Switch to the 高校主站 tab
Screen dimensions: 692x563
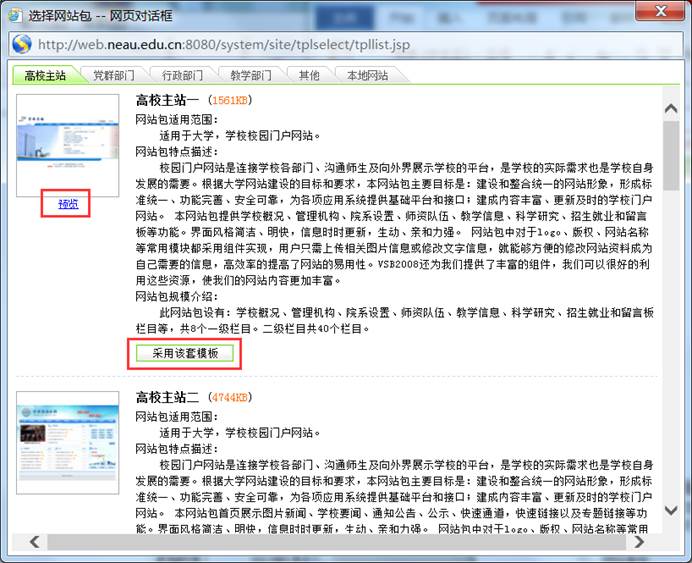click(45, 75)
